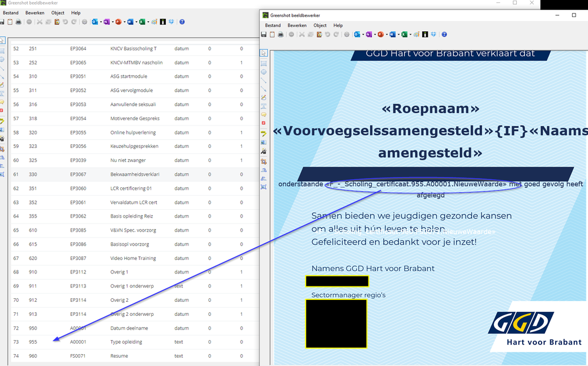Select Resize tool at bottom of front toolbox
Viewport: 588px width, 366px height.
click(264, 186)
